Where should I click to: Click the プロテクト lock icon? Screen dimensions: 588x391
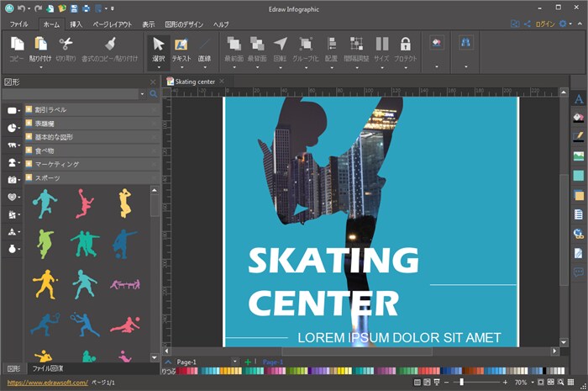405,44
